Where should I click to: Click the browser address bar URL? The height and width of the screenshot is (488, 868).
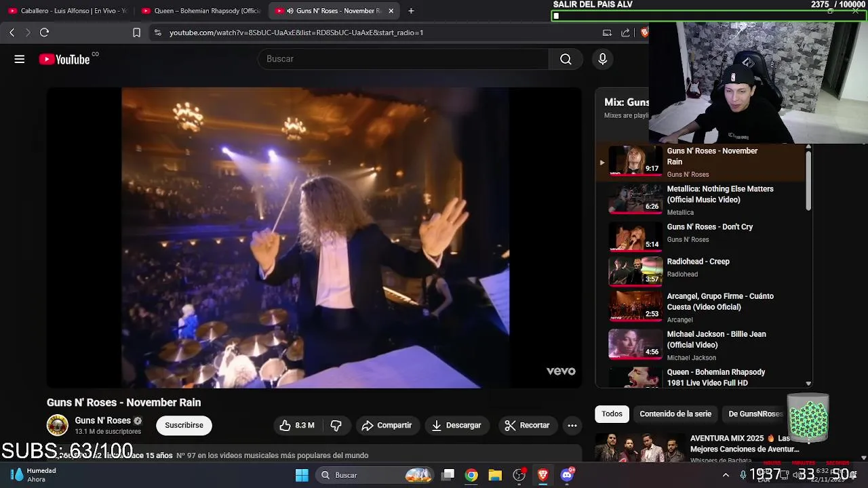pyautogui.click(x=296, y=33)
